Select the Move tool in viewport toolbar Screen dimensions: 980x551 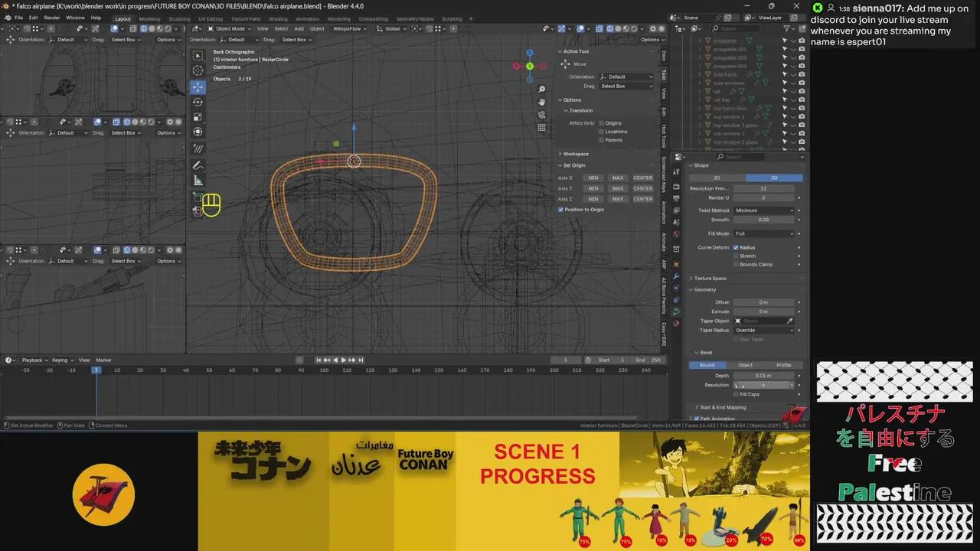(x=198, y=87)
